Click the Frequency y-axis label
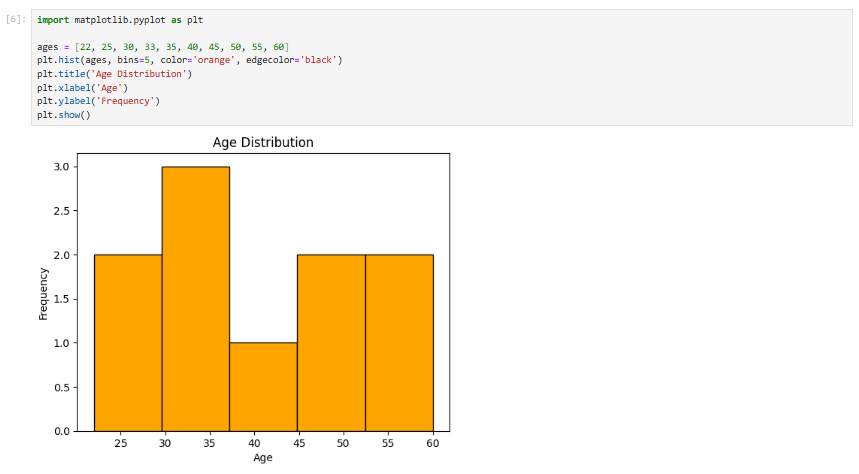The image size is (859, 474). pos(43,294)
